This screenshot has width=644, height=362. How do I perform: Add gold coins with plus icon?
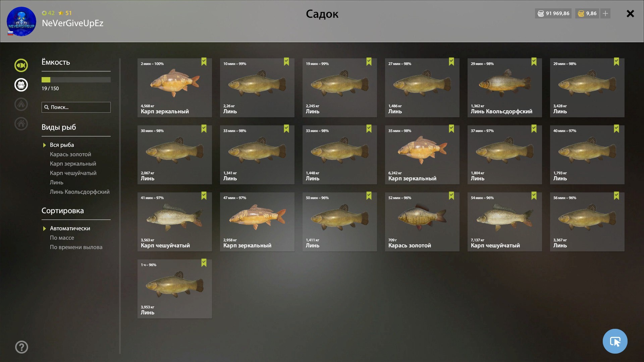[x=605, y=13]
